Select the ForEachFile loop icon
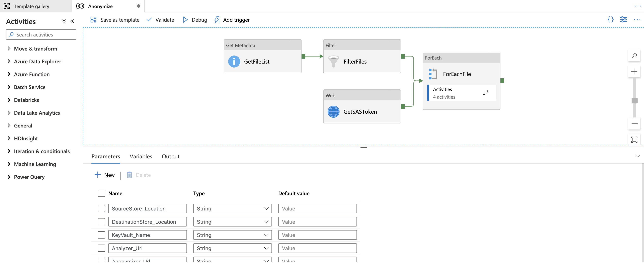The height and width of the screenshot is (267, 644). point(433,74)
